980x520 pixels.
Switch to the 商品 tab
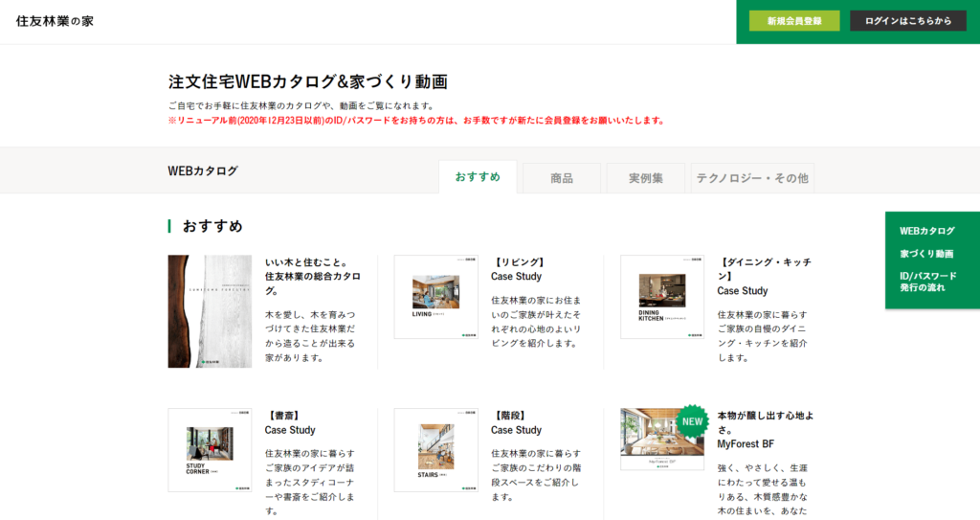pyautogui.click(x=561, y=178)
